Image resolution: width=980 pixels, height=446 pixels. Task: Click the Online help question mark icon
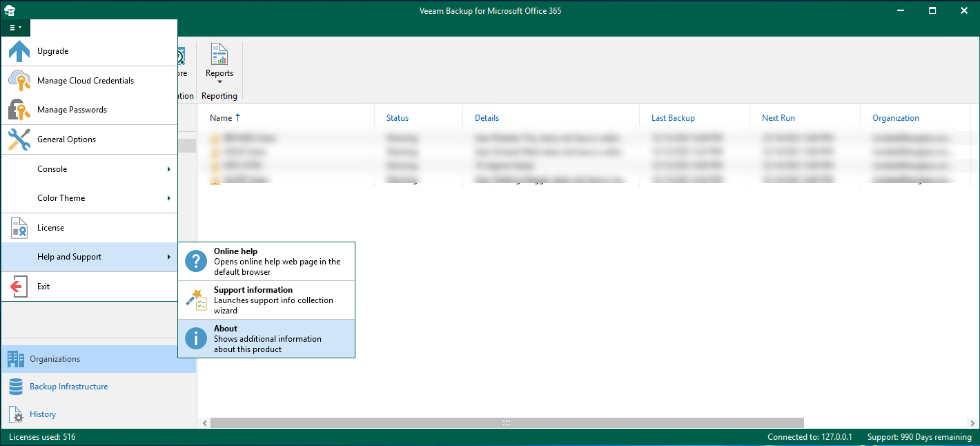pos(196,261)
